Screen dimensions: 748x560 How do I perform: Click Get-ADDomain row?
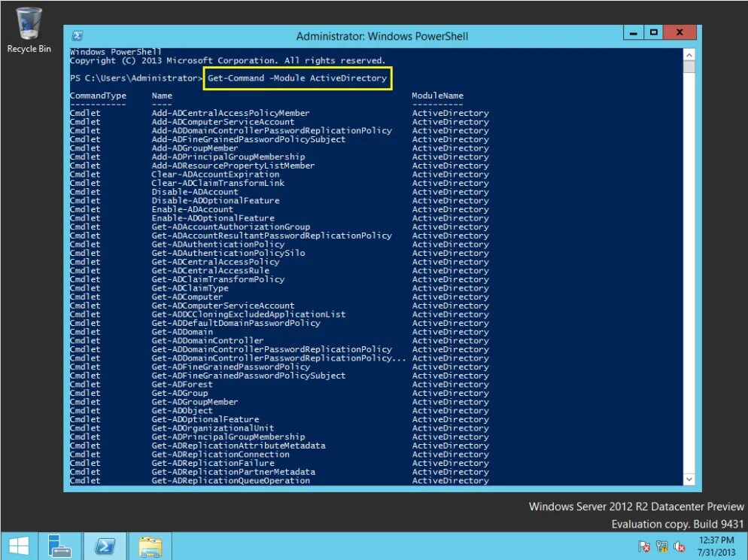click(279, 331)
